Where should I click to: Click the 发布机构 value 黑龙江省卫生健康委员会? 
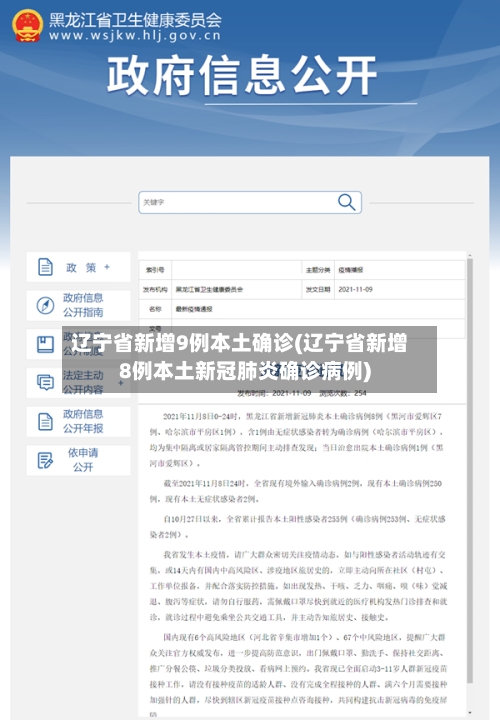pyautogui.click(x=209, y=289)
